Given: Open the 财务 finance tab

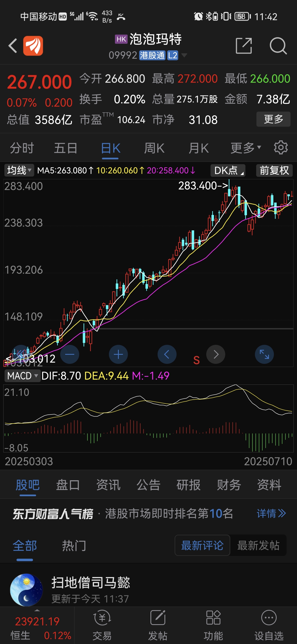Looking at the screenshot, I should pos(229,485).
